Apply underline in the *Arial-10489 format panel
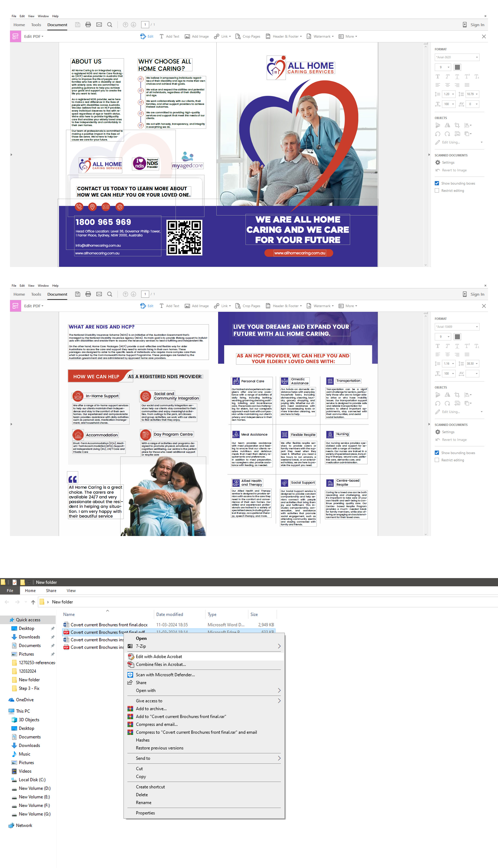This screenshot has width=498, height=868. click(x=457, y=346)
